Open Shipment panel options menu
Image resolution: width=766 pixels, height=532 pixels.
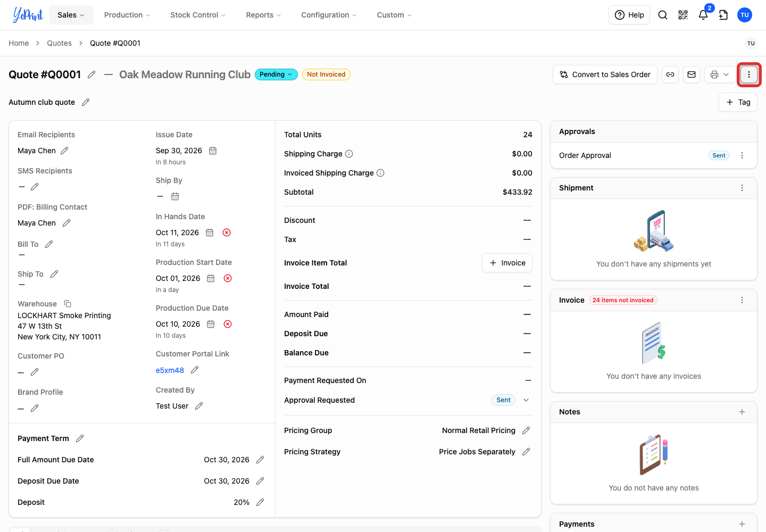tap(742, 188)
